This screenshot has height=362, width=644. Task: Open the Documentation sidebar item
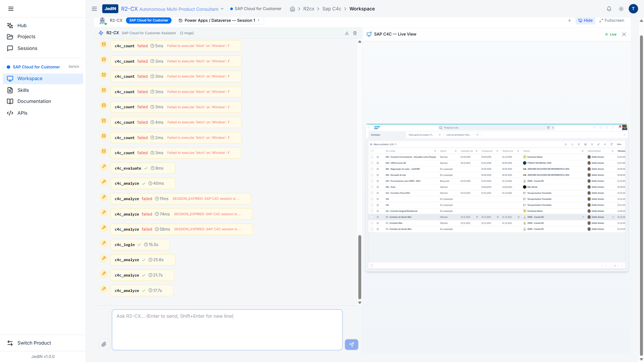(x=34, y=101)
